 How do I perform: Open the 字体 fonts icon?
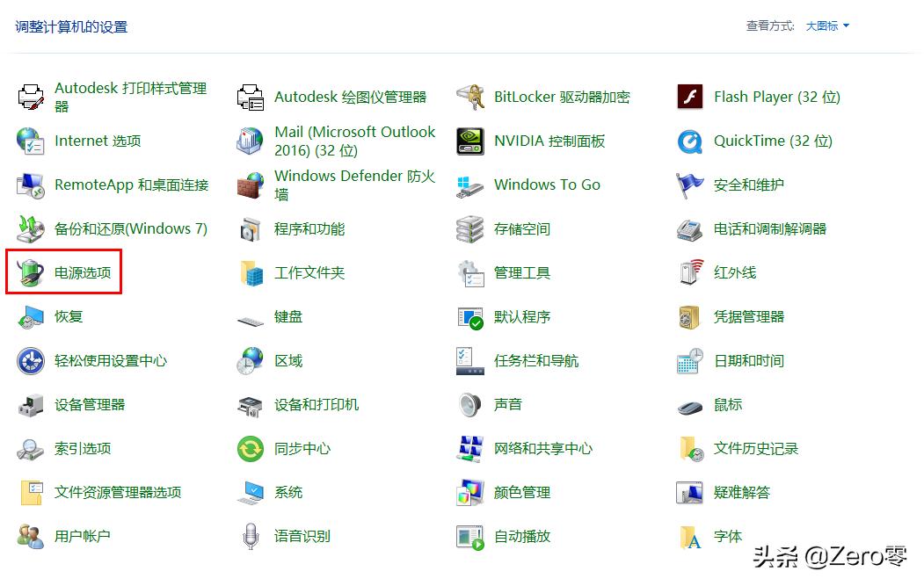click(690, 537)
